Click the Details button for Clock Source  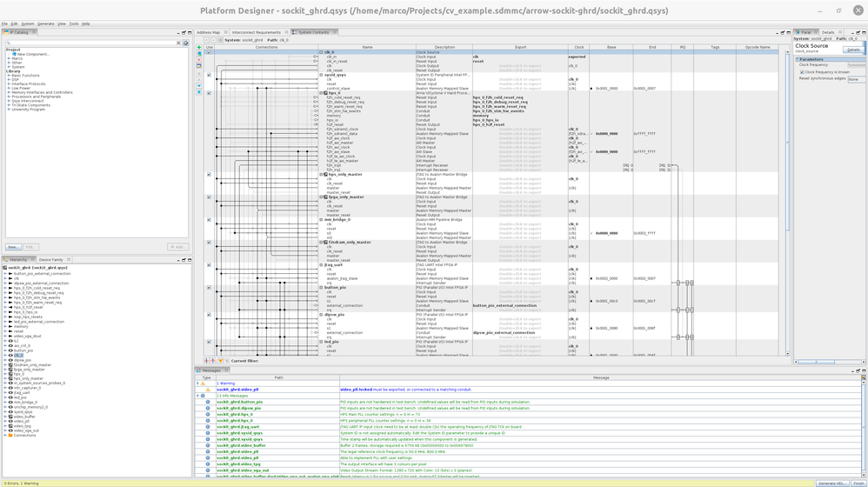[x=853, y=50]
